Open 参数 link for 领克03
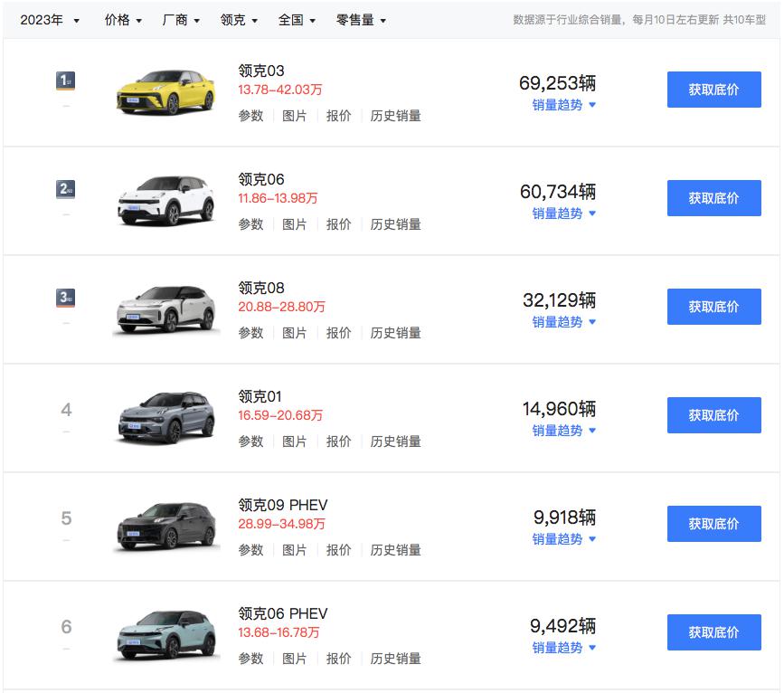784x693 pixels. pos(250,116)
